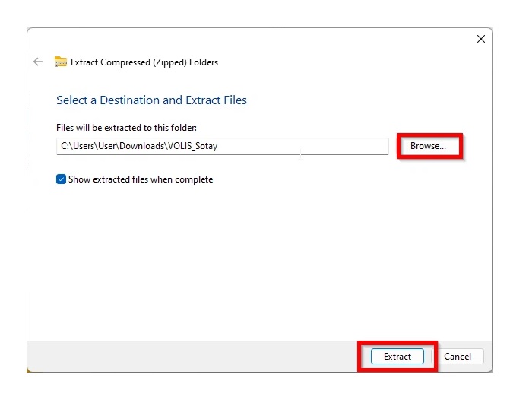Close the extraction dialog with the X

point(480,40)
